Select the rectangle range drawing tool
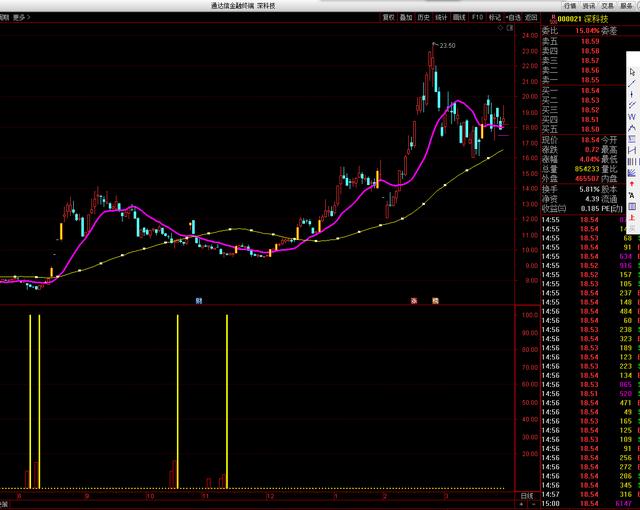The width and height of the screenshot is (640, 510). pyautogui.click(x=632, y=139)
